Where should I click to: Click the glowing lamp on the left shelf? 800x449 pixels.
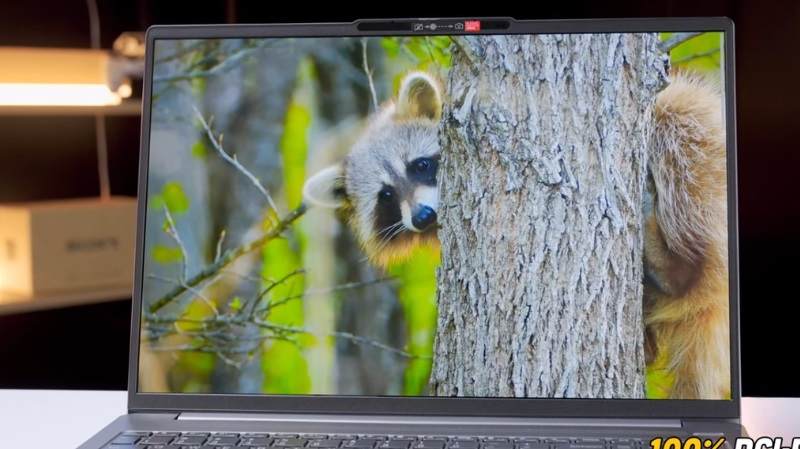pos(58,93)
